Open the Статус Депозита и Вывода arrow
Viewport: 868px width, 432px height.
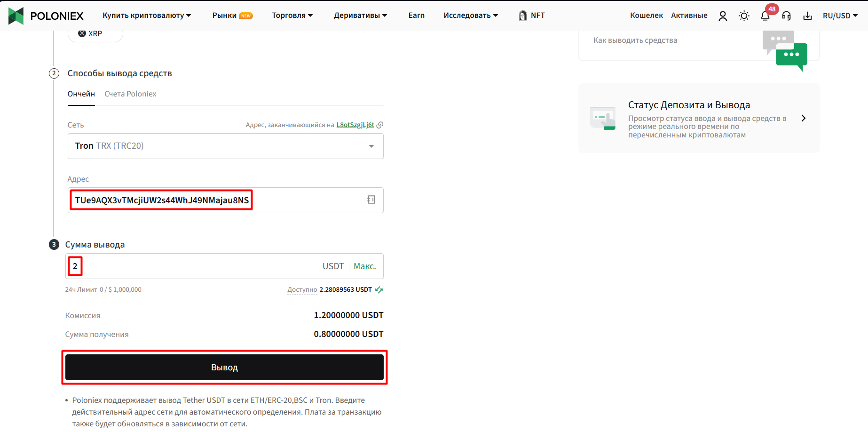point(804,118)
